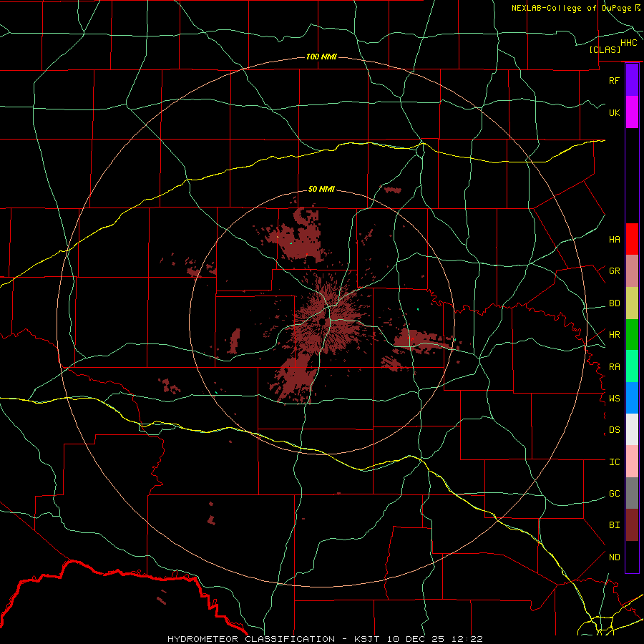The image size is (644, 644).
Task: Click the UK legend label
Action: point(614,112)
